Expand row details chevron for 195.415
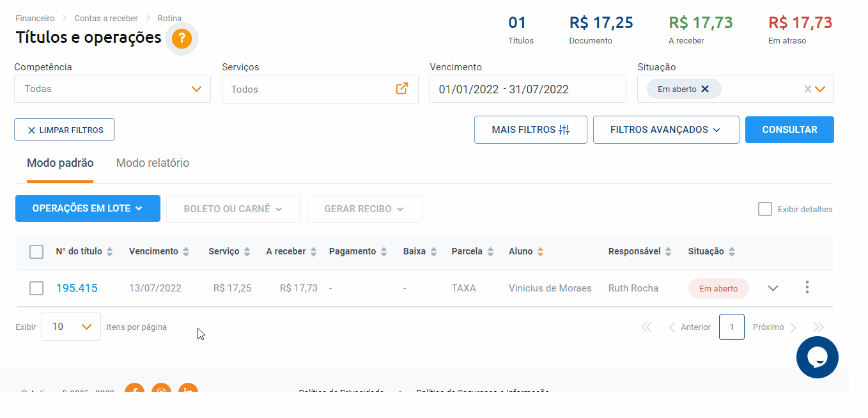Screen dimensions: 868x418 773,288
